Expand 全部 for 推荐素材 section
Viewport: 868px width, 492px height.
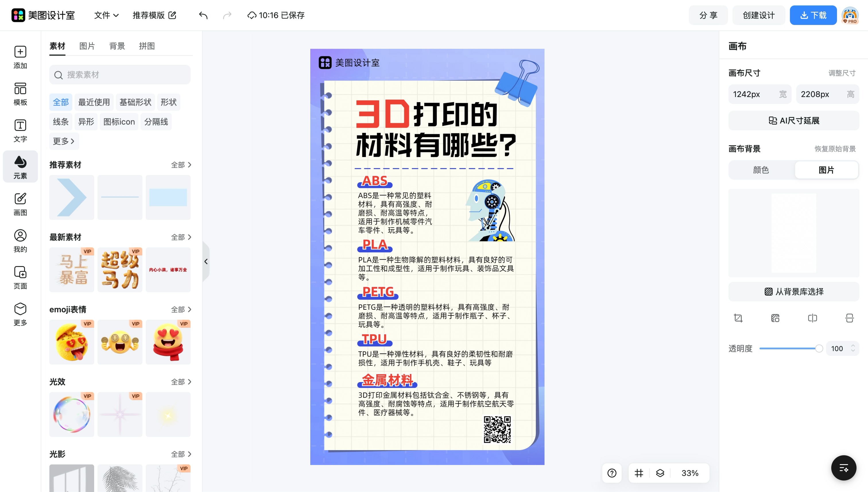click(x=181, y=165)
